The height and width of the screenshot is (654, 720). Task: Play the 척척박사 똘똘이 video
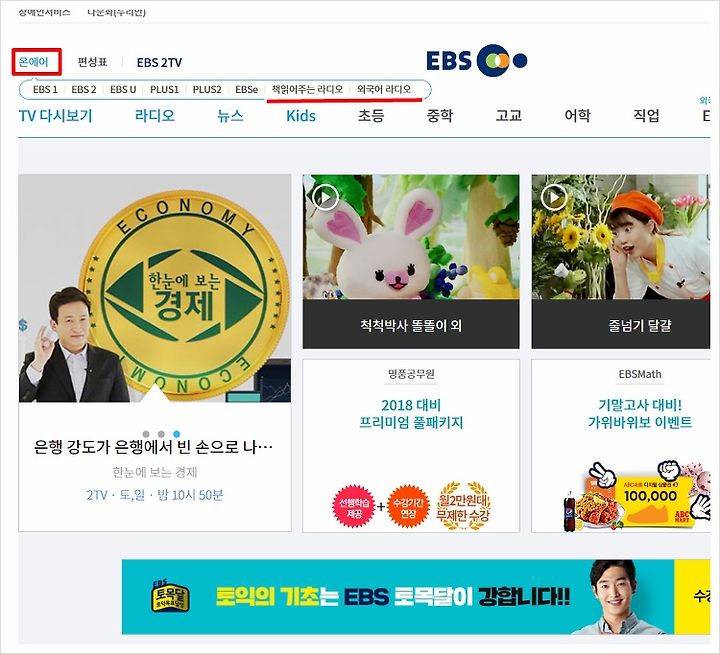tap(325, 197)
